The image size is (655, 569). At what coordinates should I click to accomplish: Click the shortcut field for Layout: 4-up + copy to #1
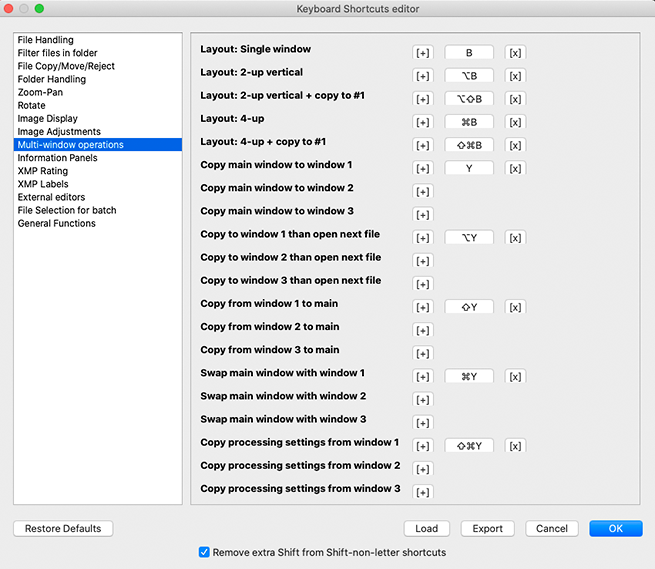click(469, 145)
